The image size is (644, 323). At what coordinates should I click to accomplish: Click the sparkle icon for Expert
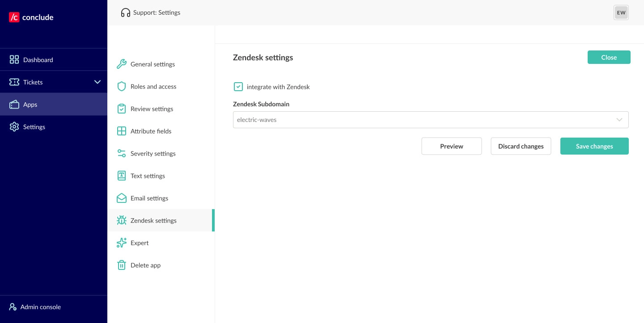coord(121,243)
